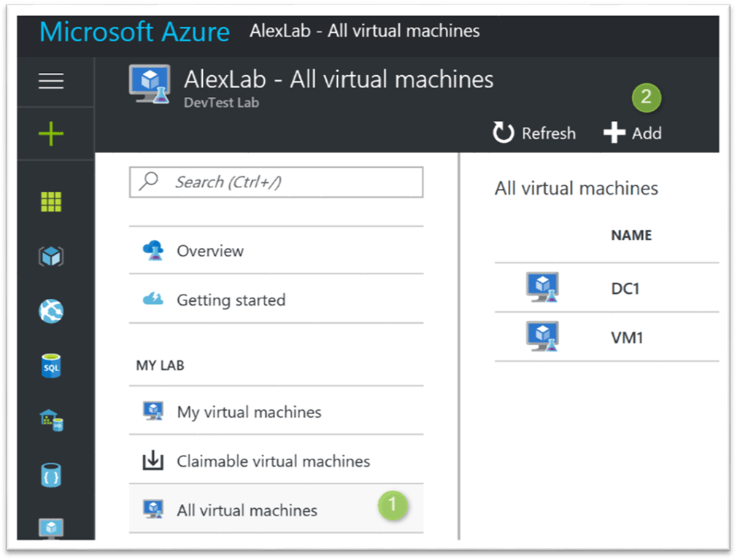
Task: Click the DevTest Lab subtitle text
Action: coord(221,102)
